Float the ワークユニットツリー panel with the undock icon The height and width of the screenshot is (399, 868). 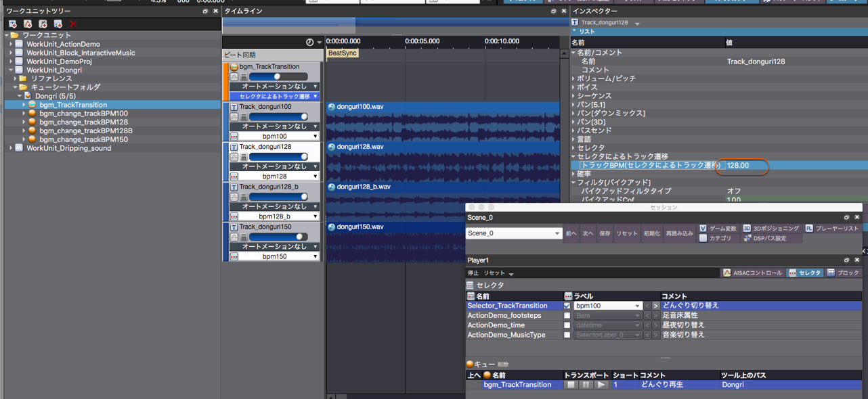coord(206,11)
